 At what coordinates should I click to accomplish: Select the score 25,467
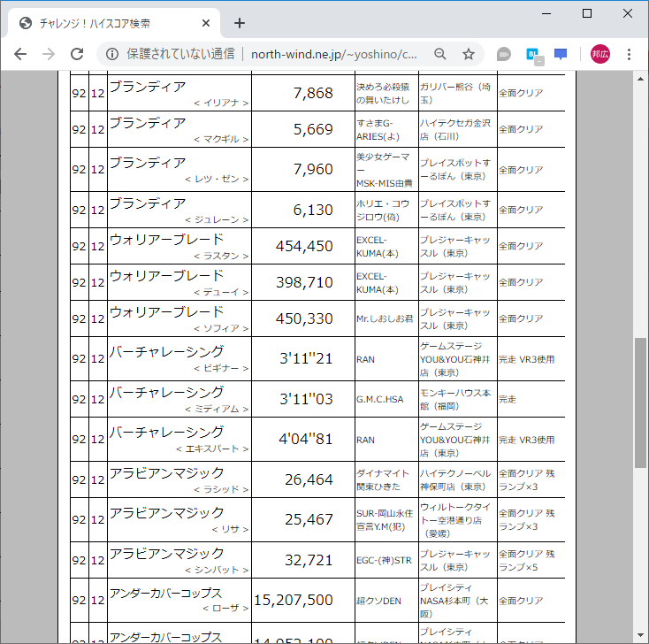pyautogui.click(x=309, y=519)
